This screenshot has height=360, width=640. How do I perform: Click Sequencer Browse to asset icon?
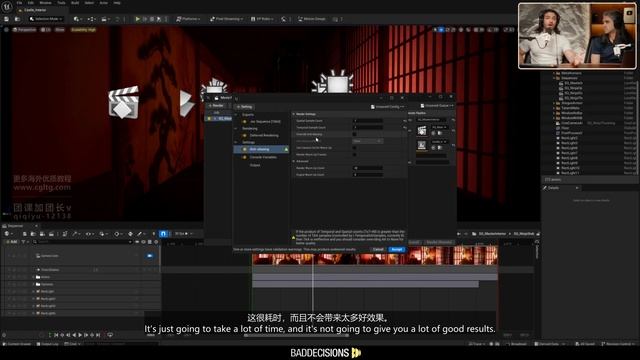(x=33, y=234)
